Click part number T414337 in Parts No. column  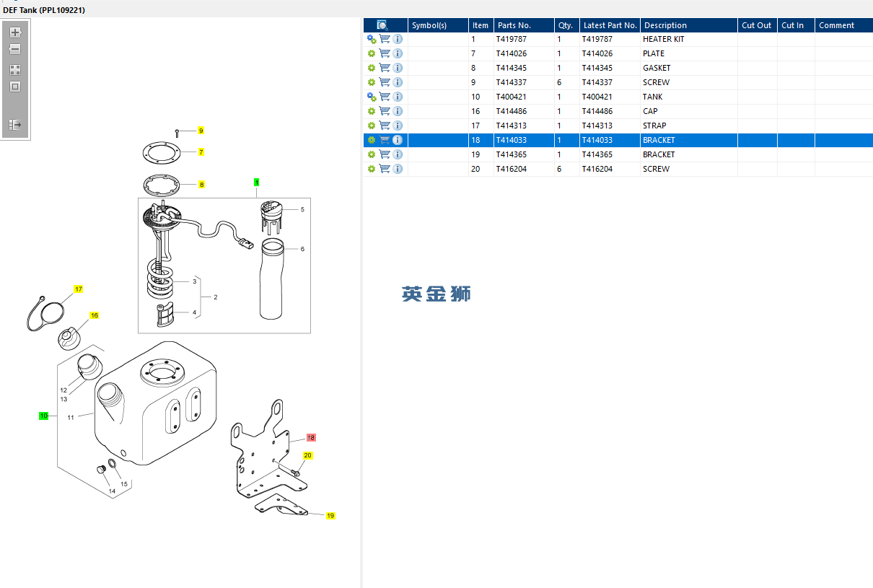524,82
